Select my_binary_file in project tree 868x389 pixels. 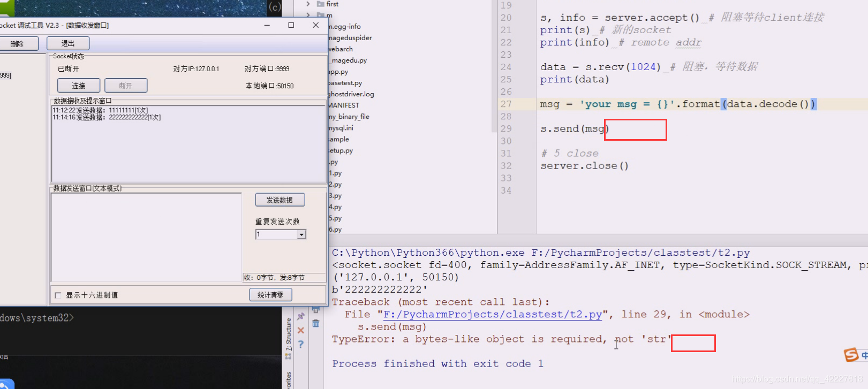[349, 117]
